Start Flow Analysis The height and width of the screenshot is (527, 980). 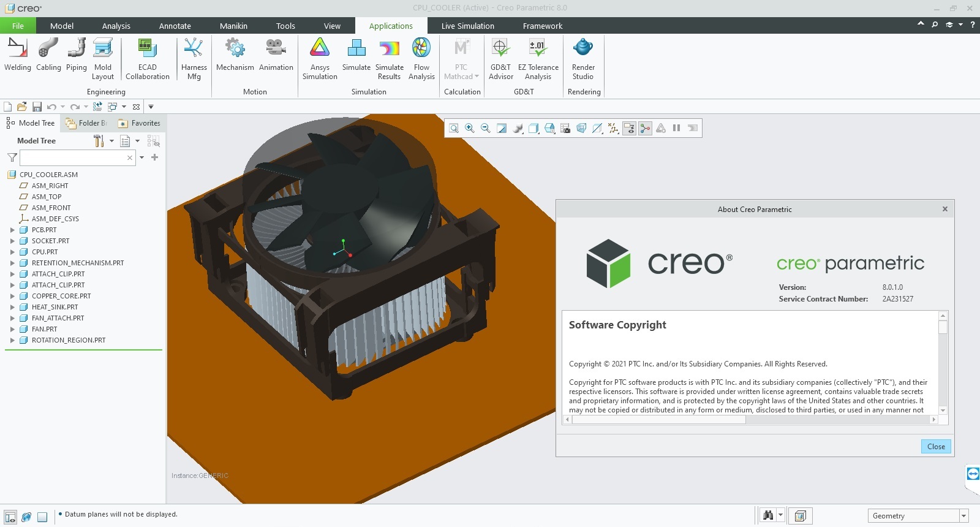click(x=421, y=59)
